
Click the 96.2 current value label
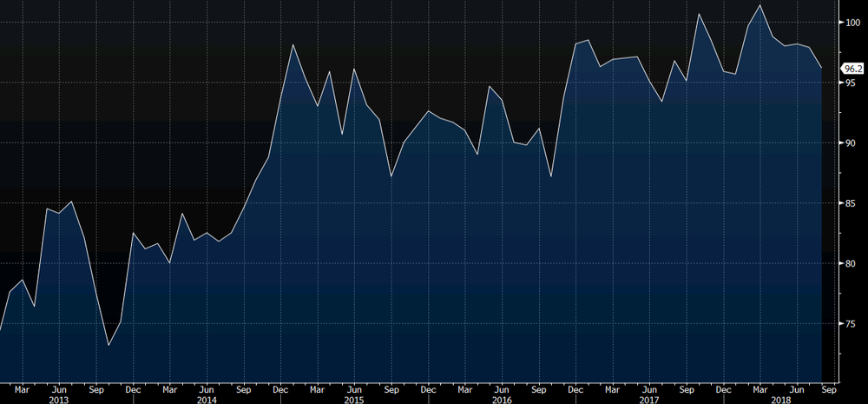point(852,68)
